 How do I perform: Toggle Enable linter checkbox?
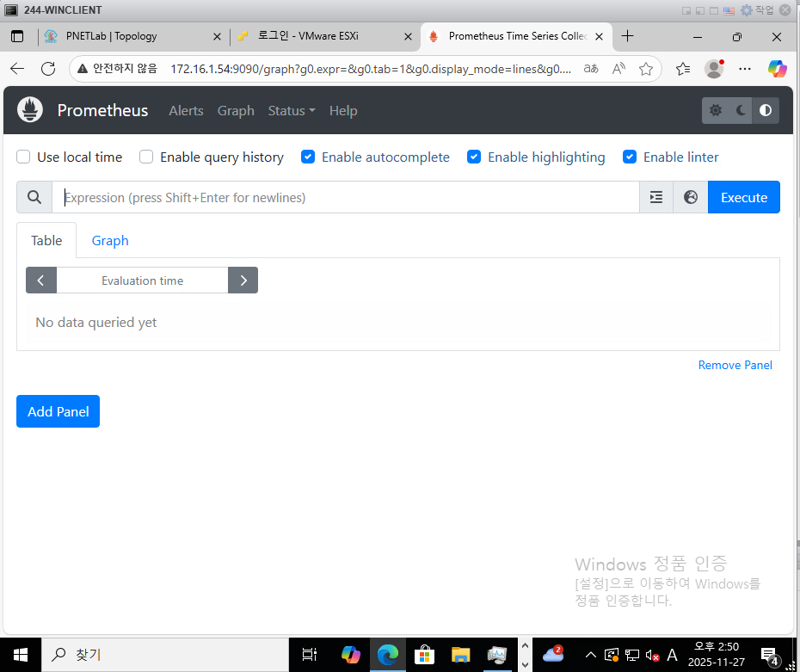(x=630, y=157)
